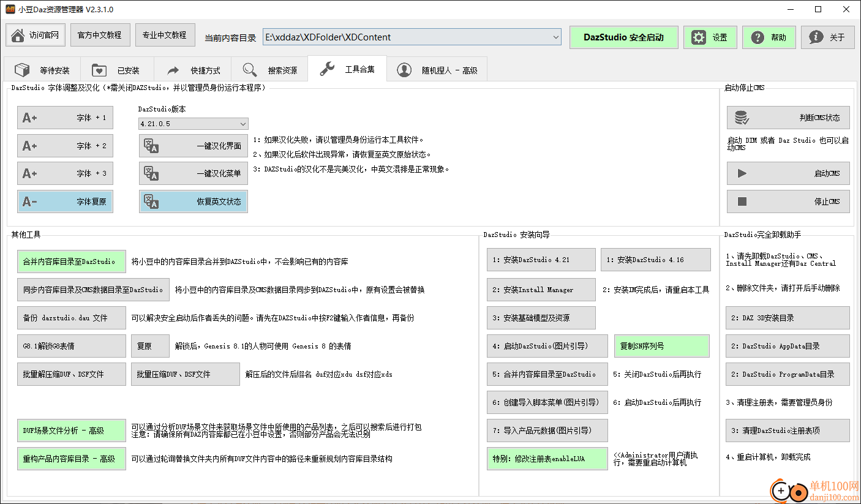Click the A- icon on 字体复原
861x504 pixels.
pos(30,201)
